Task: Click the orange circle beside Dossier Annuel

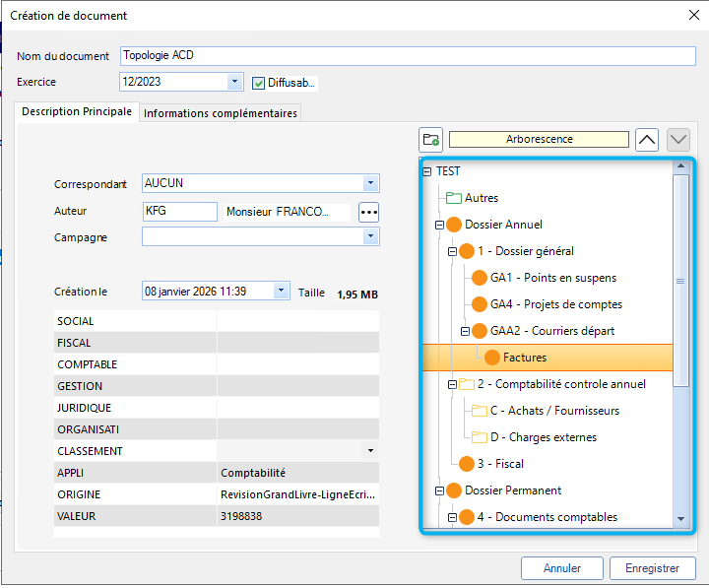Action: 454,225
